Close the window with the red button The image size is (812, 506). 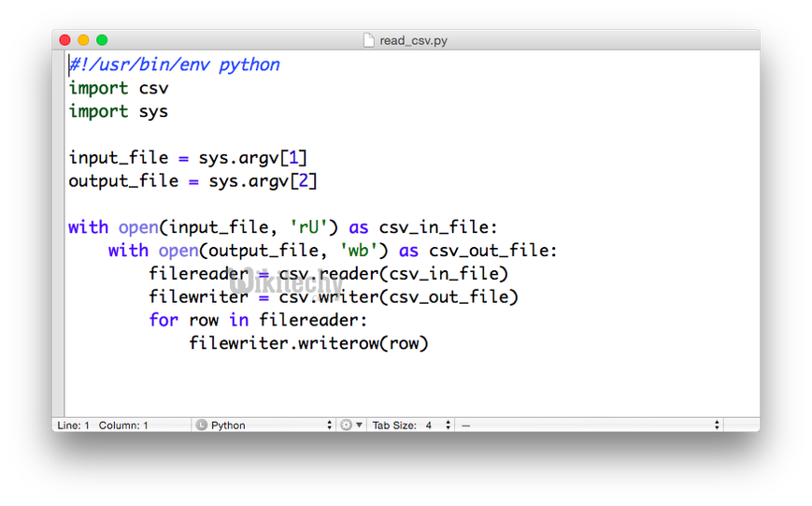coord(64,40)
